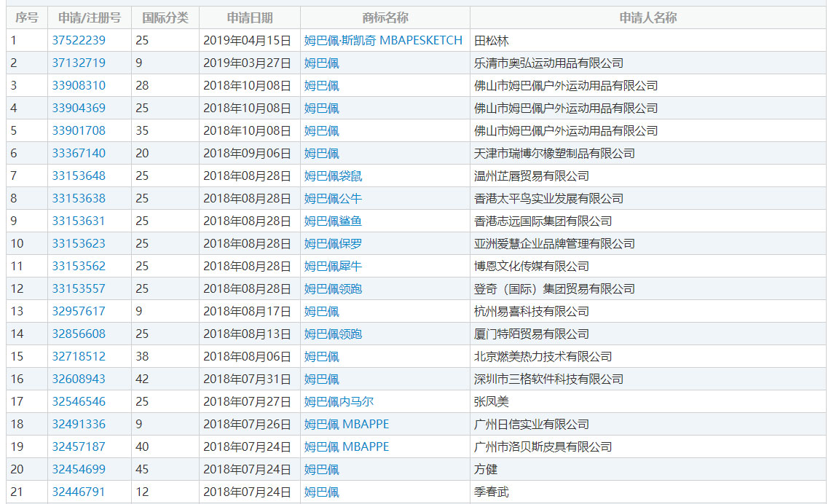This screenshot has height=504, width=831.
Task: Open trademark 姆巴佩内马尔
Action: pyautogui.click(x=339, y=402)
